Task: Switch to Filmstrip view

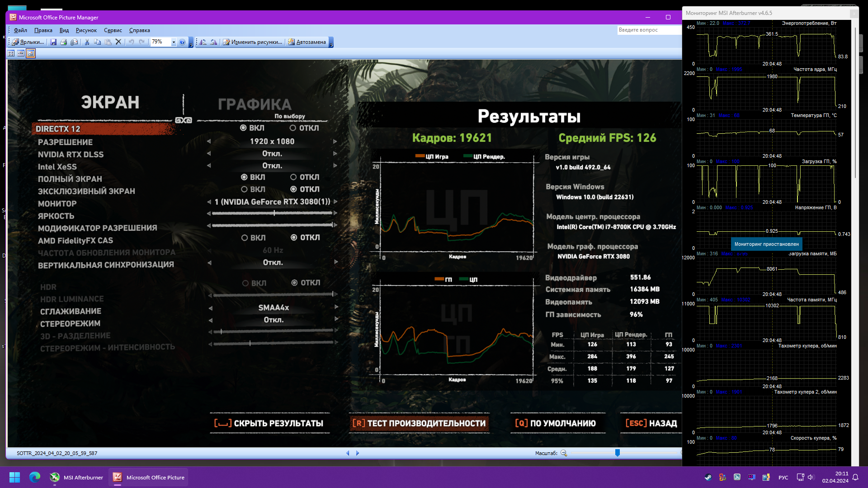Action: pyautogui.click(x=21, y=53)
